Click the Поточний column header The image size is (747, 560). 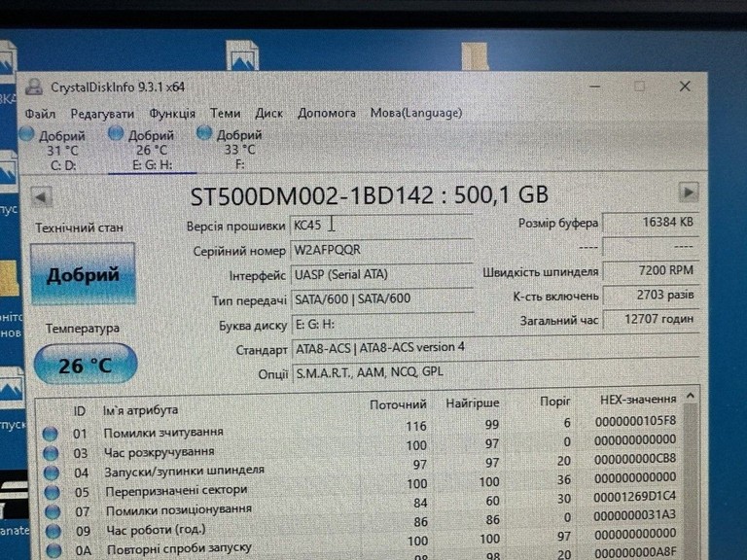(x=398, y=404)
